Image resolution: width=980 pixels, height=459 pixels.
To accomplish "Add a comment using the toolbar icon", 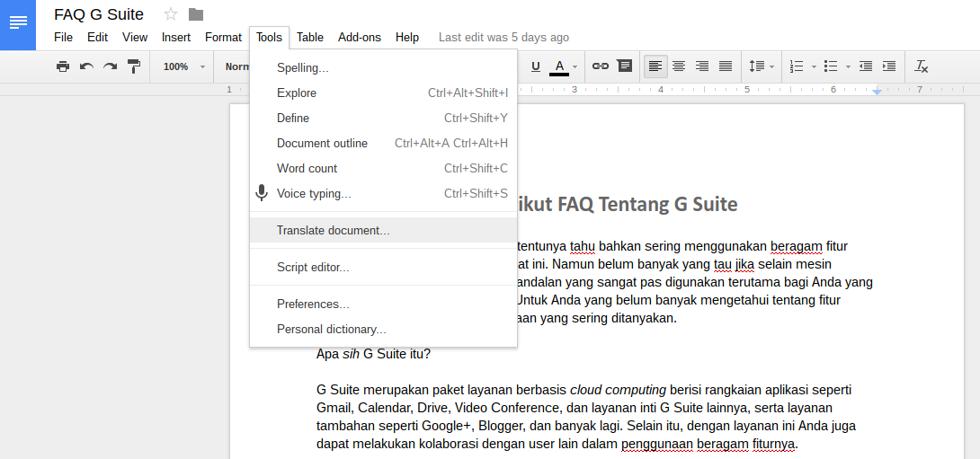I will [x=624, y=66].
